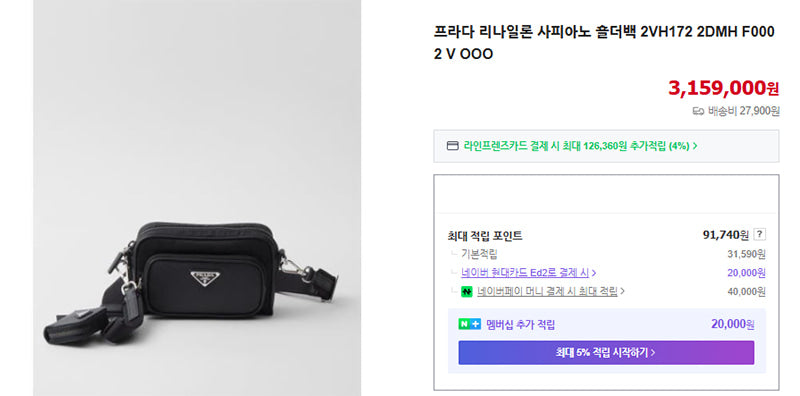Image resolution: width=800 pixels, height=396 pixels.
Task: Open the 네이버 현대카드 Ed2로 결제 시 link
Action: click(525, 273)
